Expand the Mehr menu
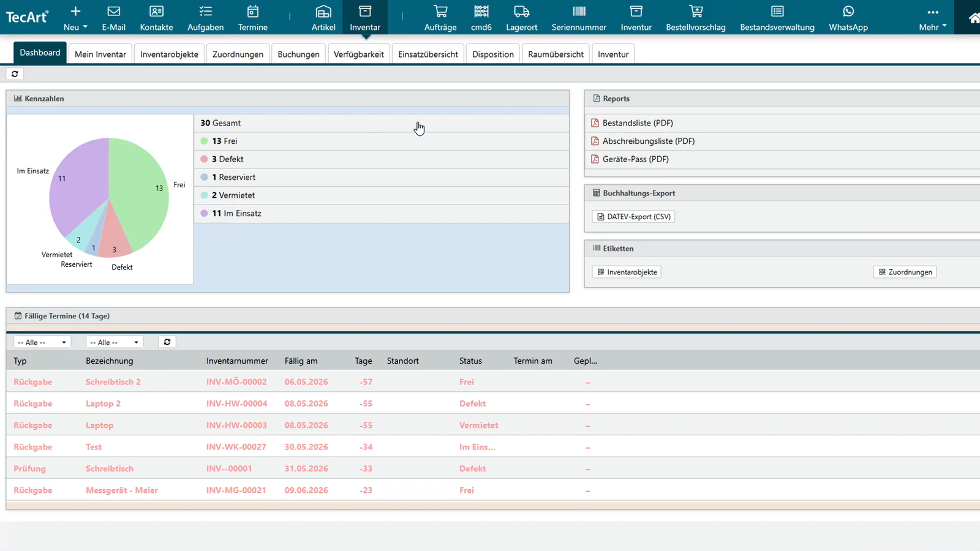Screen dimensions: 980x551 coord(932,18)
